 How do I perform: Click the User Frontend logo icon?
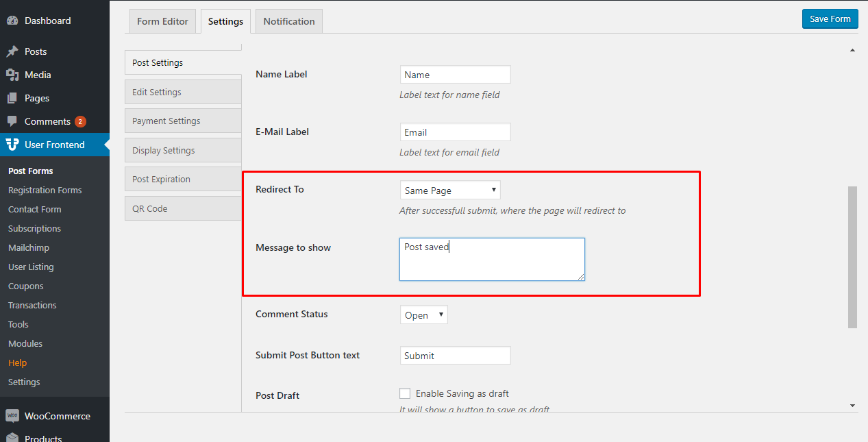[x=12, y=145]
